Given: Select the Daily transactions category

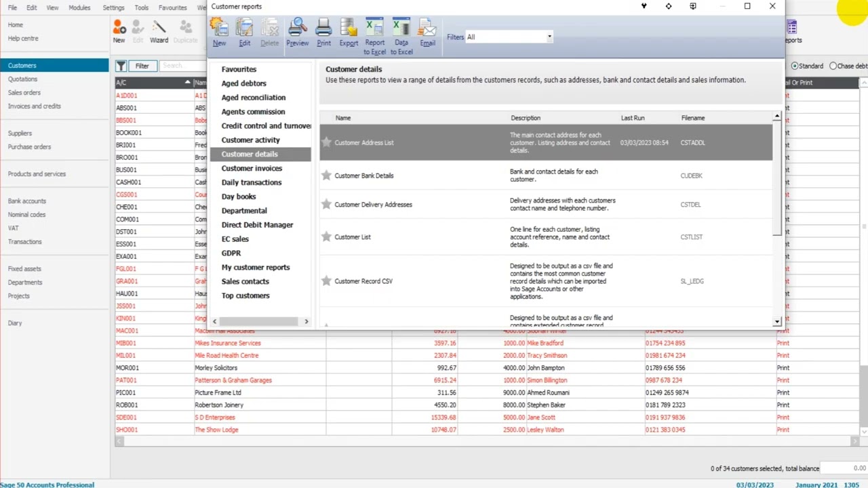Looking at the screenshot, I should click(x=252, y=182).
